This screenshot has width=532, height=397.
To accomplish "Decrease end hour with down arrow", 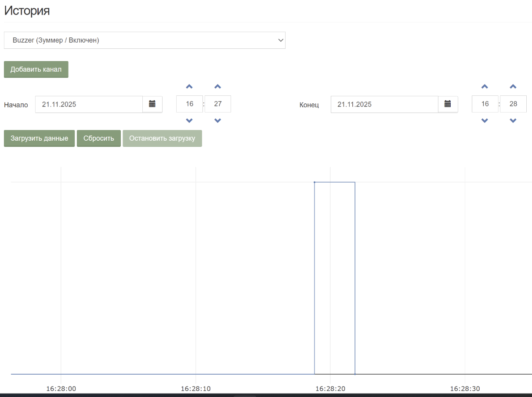I will 485,120.
